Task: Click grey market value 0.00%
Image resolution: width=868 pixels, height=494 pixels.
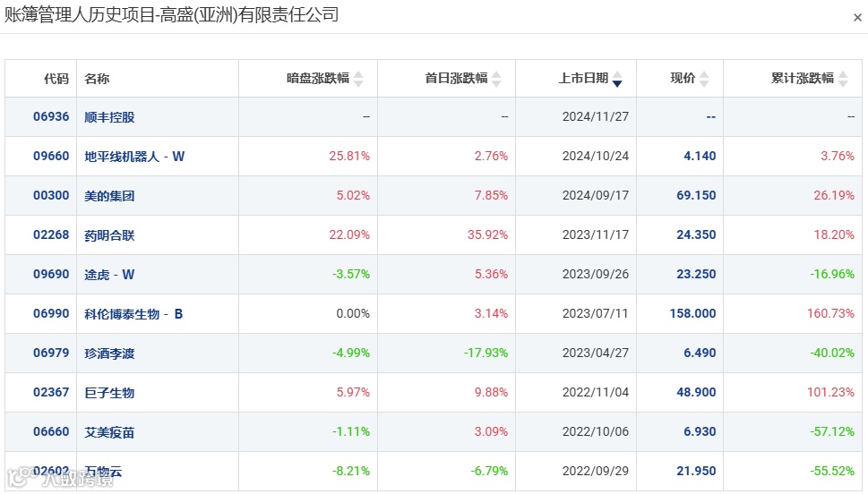Action: [353, 313]
